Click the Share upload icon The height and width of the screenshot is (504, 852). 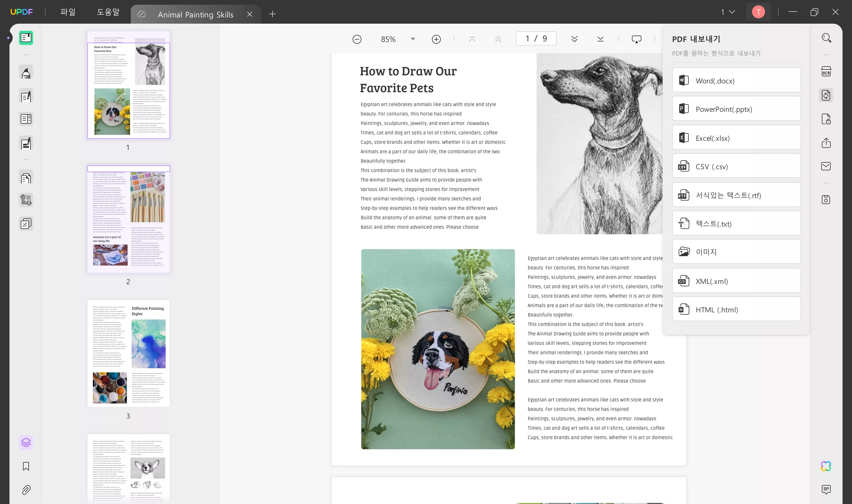coord(826,143)
